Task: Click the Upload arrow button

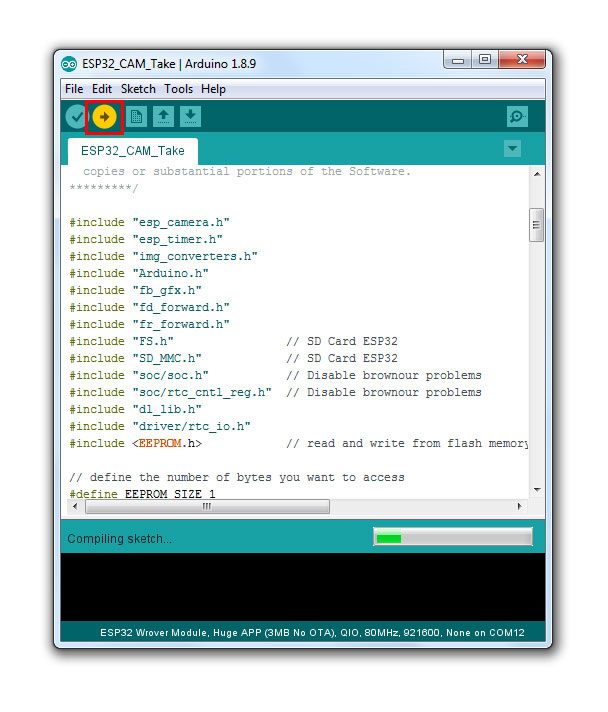Action: coord(104,117)
